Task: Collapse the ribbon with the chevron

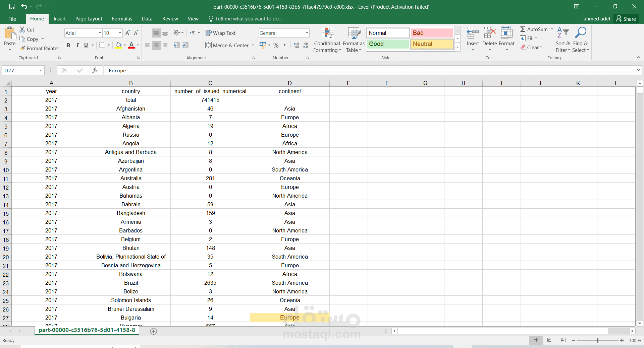Action: click(638, 58)
